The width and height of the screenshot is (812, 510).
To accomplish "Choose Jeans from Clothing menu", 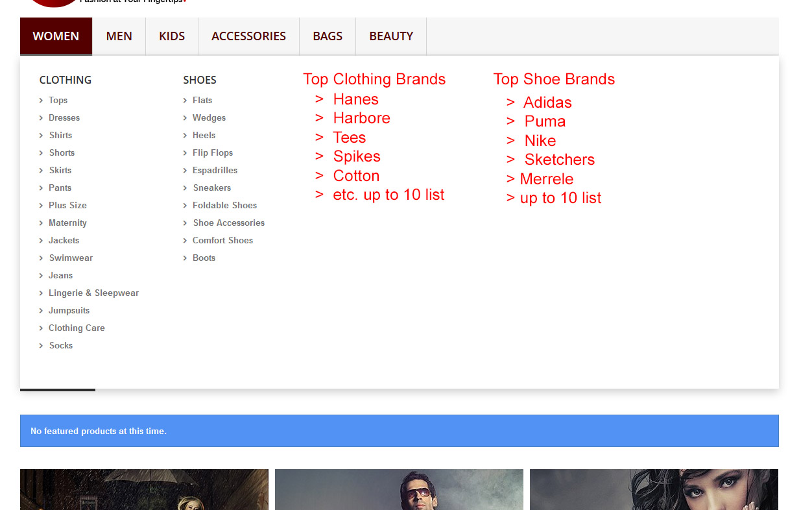I will 60,275.
